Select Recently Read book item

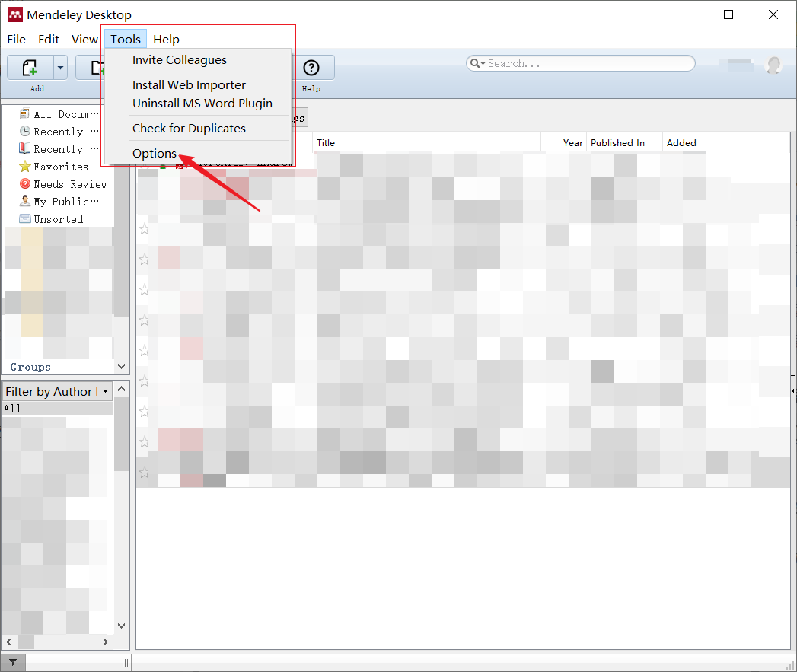pyautogui.click(x=59, y=149)
